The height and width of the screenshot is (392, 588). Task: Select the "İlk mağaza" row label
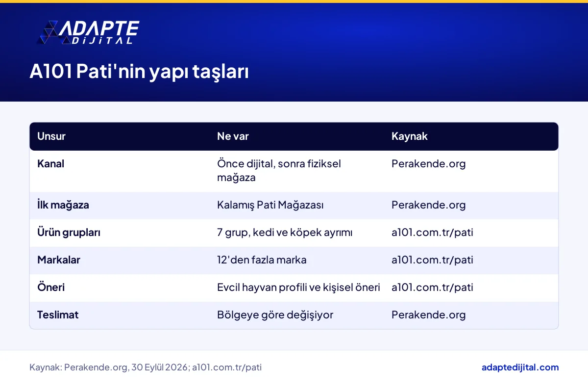(63, 205)
